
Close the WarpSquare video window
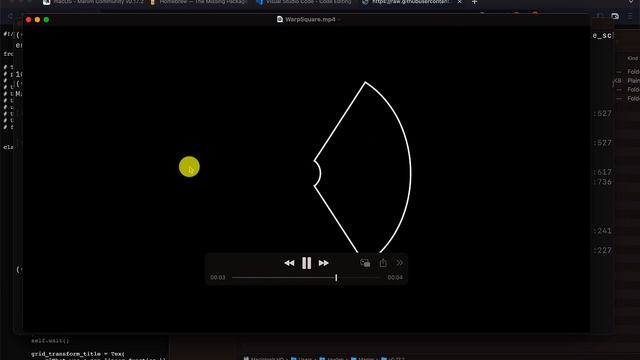tap(28, 20)
